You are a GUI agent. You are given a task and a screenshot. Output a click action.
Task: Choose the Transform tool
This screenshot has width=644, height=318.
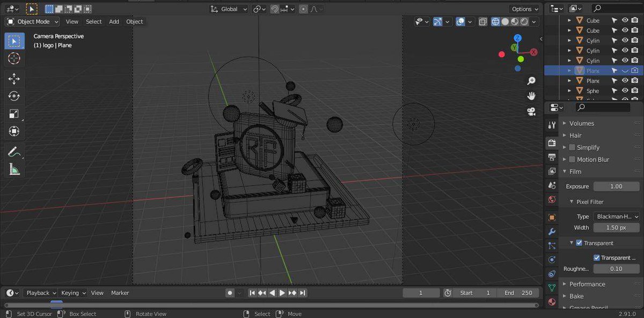(14, 131)
